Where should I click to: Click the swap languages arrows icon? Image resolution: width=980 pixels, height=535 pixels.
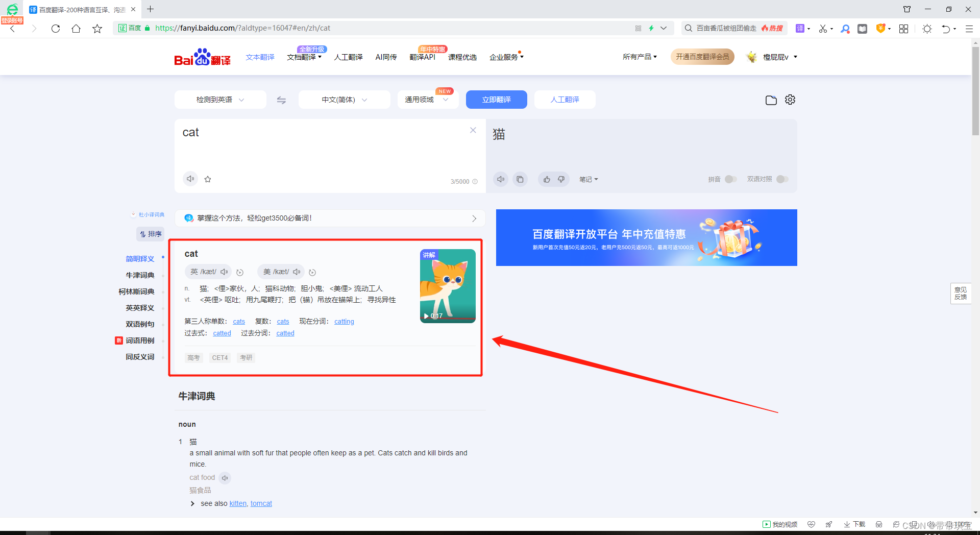281,100
